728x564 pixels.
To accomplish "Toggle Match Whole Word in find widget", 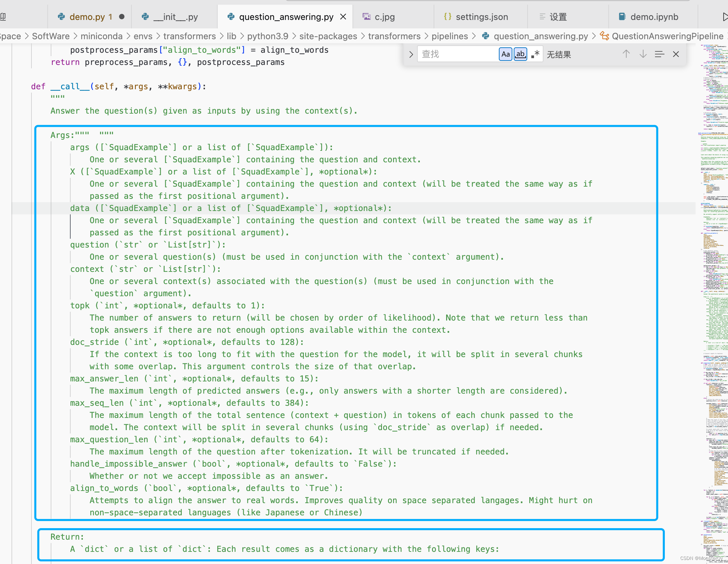I will point(520,54).
